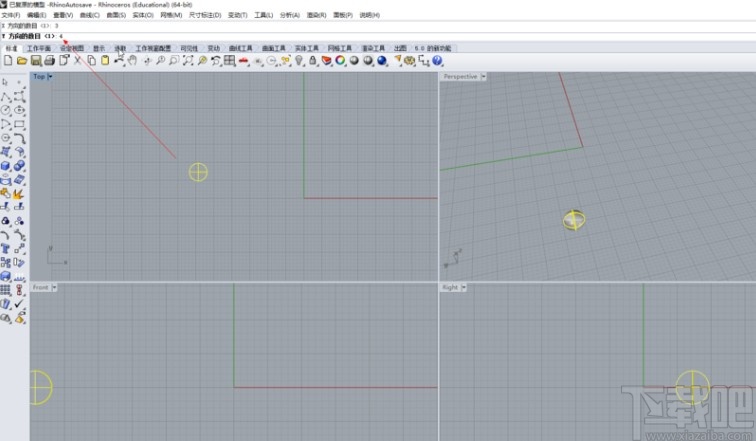Click the Cut scissors icon
The width and height of the screenshot is (756, 441).
pyautogui.click(x=77, y=61)
